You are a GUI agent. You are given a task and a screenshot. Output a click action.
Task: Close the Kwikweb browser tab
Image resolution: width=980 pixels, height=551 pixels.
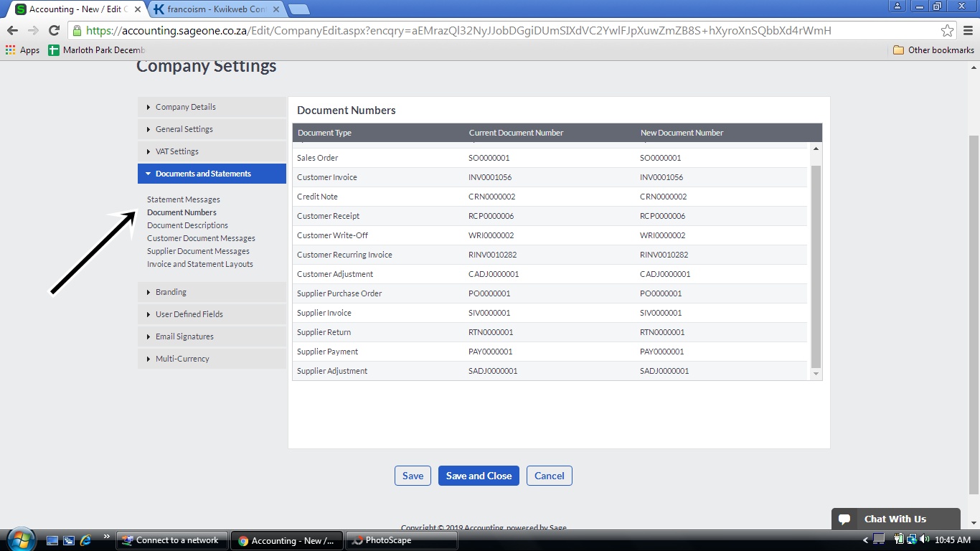point(276,9)
